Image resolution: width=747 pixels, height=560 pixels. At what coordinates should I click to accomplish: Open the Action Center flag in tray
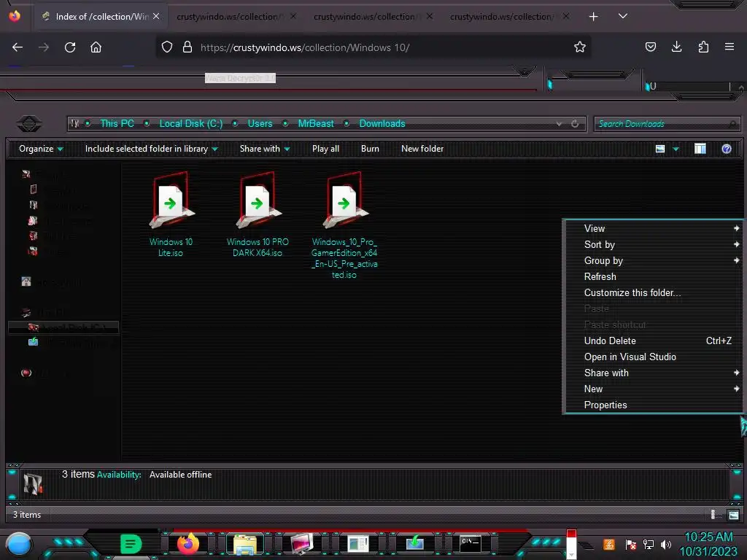[631, 544]
